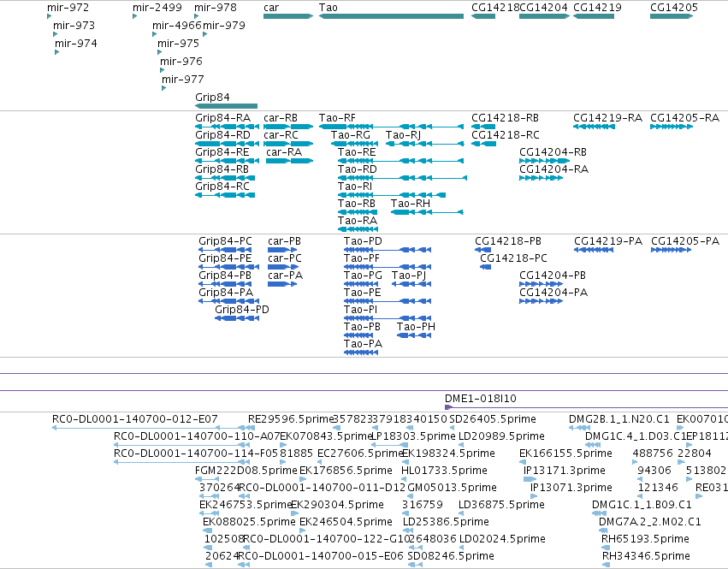
Task: Click the GM05013.5prime label
Action: pos(452,487)
